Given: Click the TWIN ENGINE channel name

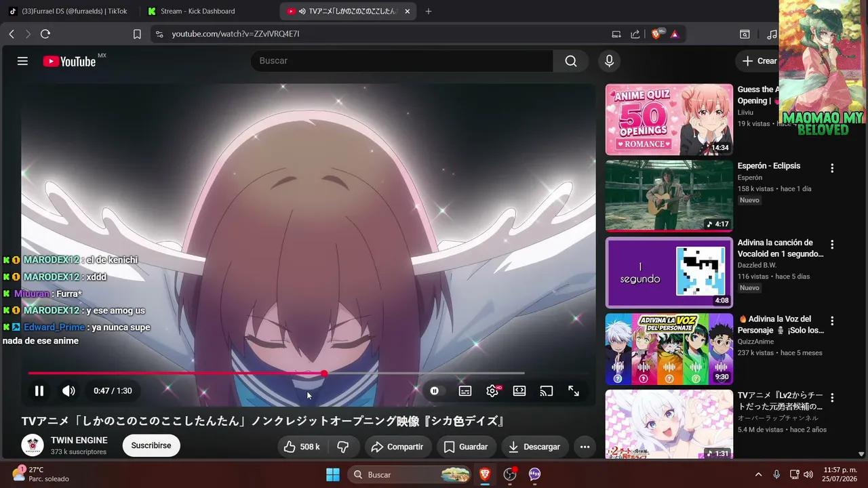Looking at the screenshot, I should [x=79, y=441].
